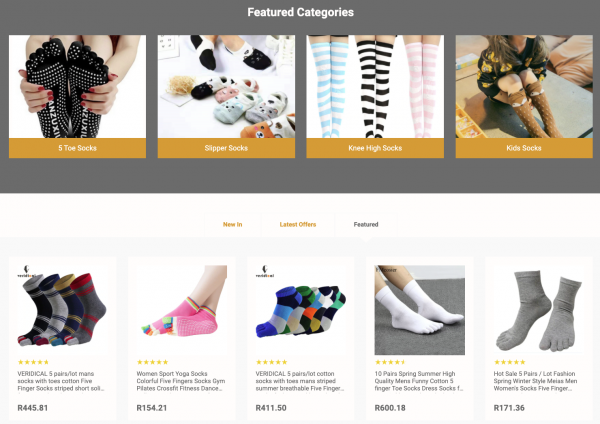
Task: Open the Slipper Socks category
Action: pyautogui.click(x=226, y=148)
